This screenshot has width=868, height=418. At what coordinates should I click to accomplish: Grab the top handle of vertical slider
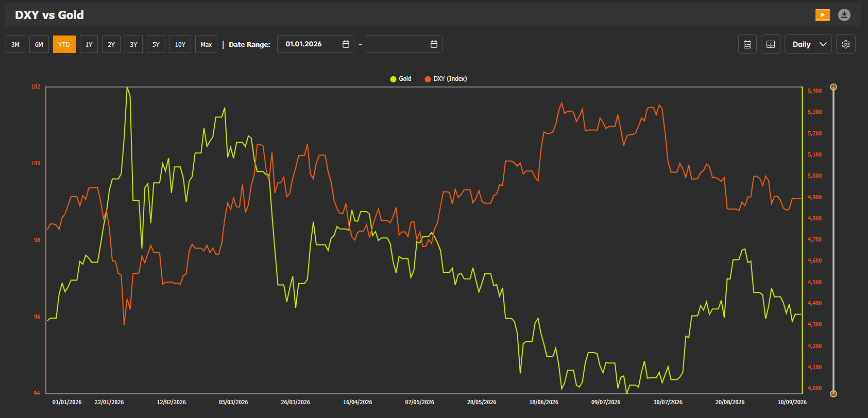[833, 87]
